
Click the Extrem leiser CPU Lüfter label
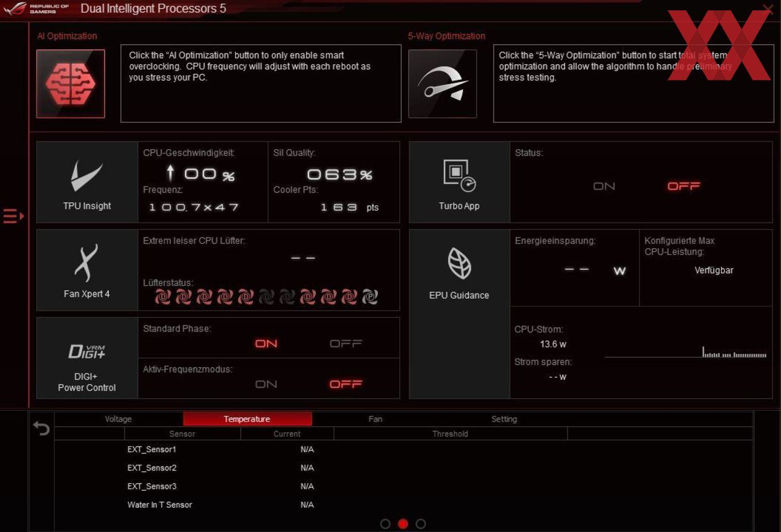[194, 240]
